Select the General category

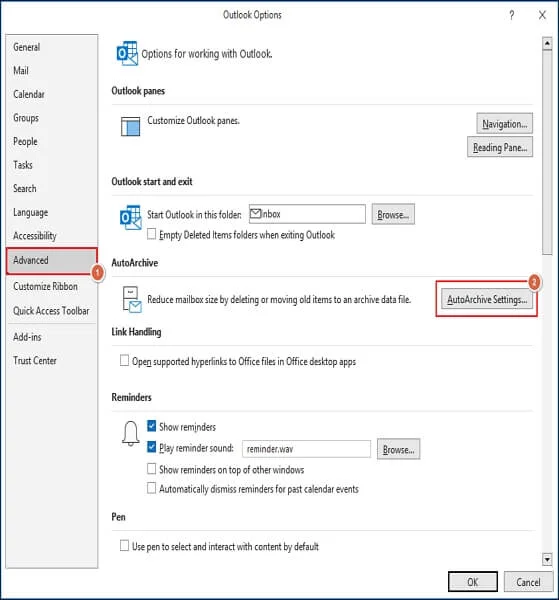click(x=52, y=47)
